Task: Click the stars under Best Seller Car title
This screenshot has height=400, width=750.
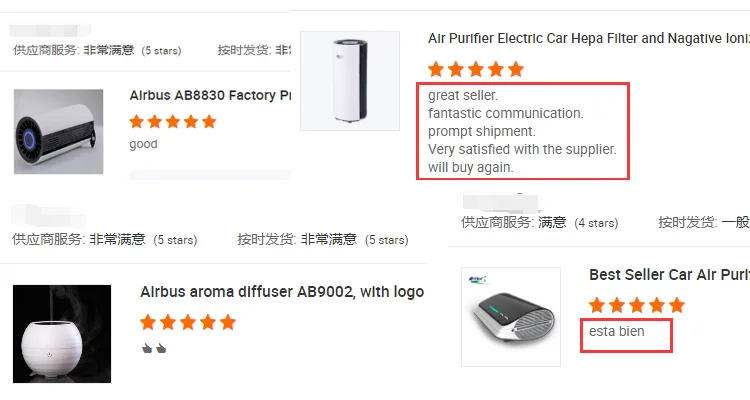Action: (637, 305)
